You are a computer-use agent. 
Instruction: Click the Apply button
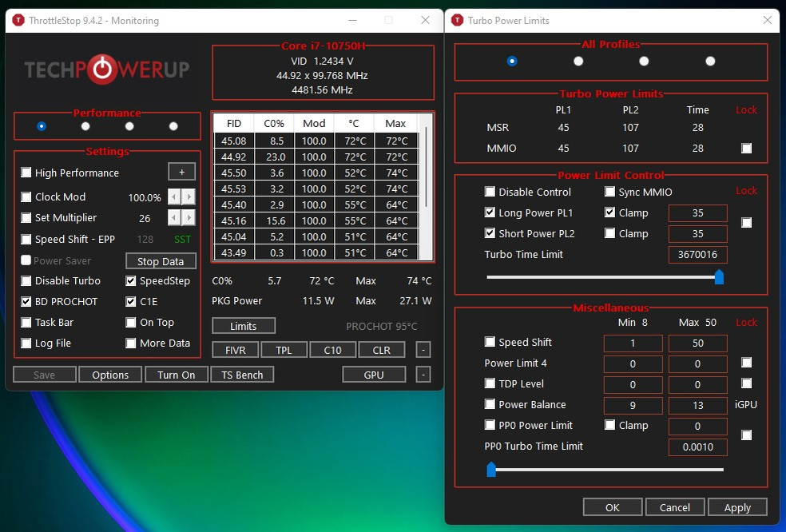click(x=737, y=507)
